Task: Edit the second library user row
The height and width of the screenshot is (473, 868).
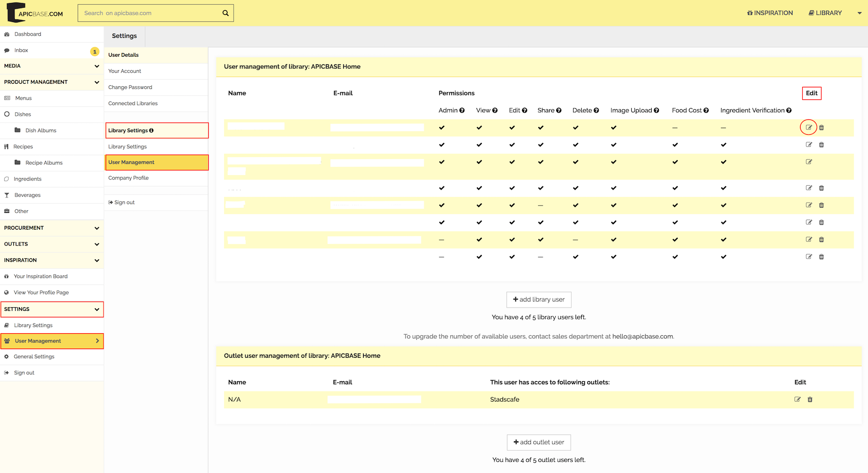Action: 809,145
